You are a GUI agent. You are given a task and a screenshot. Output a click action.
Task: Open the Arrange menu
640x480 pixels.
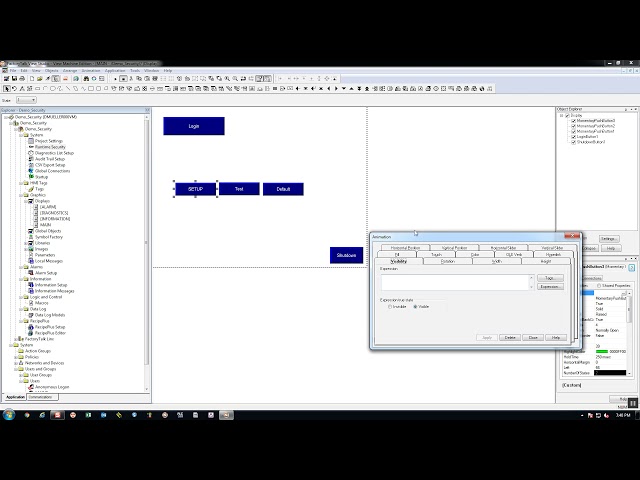[70, 71]
